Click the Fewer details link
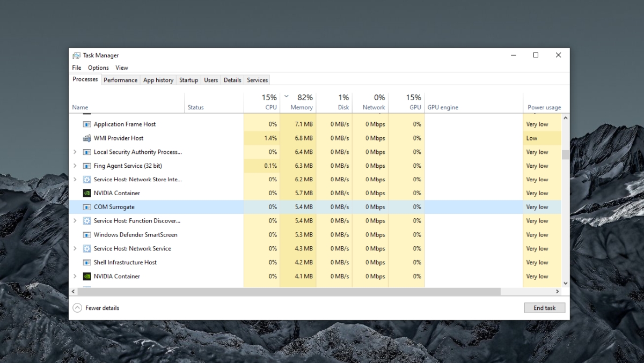The height and width of the screenshot is (363, 644). tap(102, 308)
